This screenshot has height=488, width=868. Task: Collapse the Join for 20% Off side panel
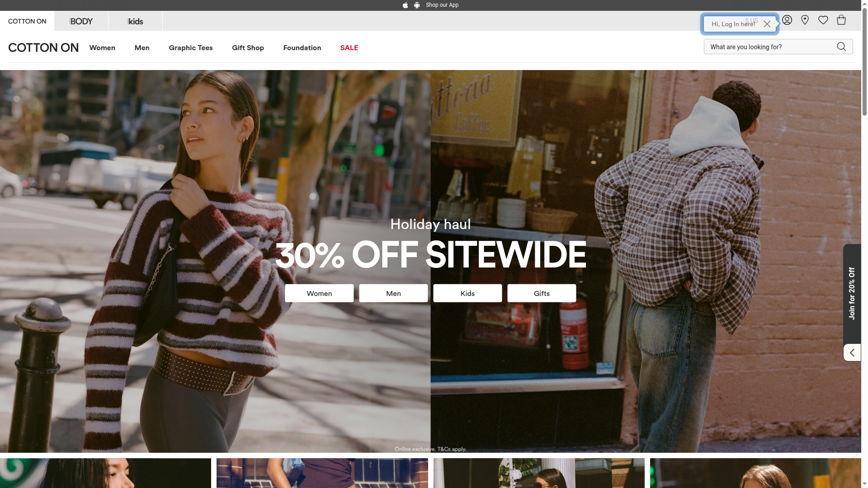[852, 353]
